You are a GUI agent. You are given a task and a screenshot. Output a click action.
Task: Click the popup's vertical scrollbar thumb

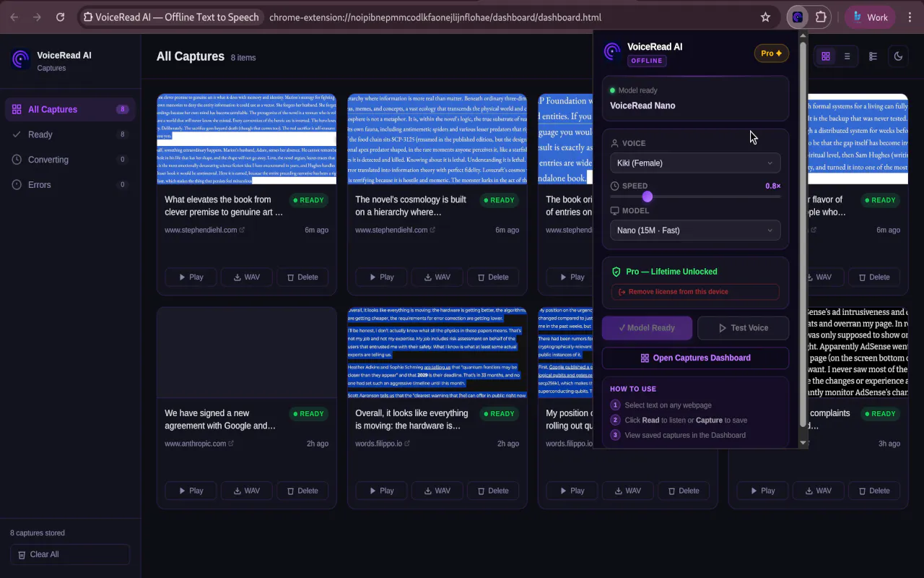click(x=803, y=234)
